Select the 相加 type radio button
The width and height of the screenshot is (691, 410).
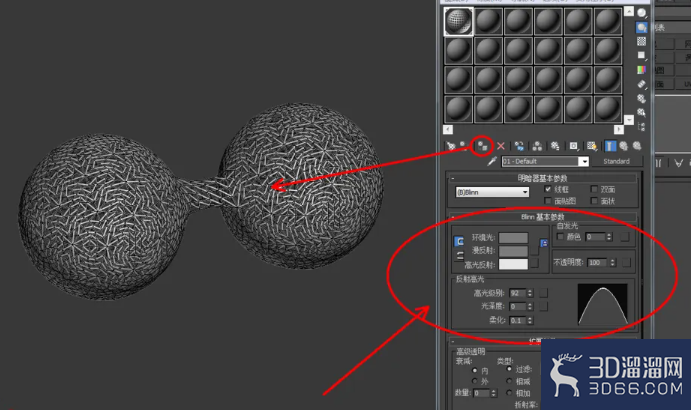coord(509,392)
